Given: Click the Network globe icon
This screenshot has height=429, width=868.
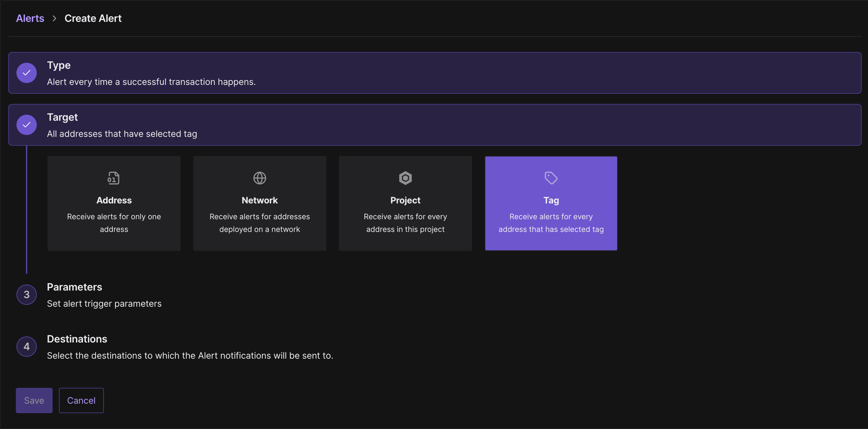Looking at the screenshot, I should pos(259,178).
